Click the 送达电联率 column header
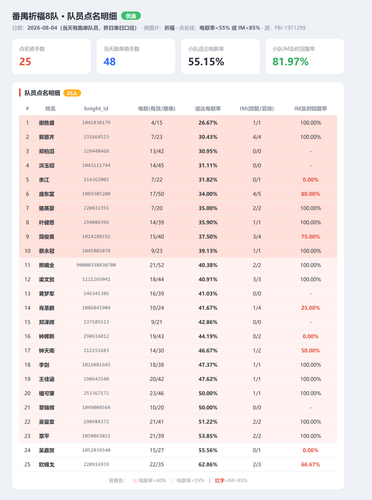The image size is (372, 500). click(208, 108)
